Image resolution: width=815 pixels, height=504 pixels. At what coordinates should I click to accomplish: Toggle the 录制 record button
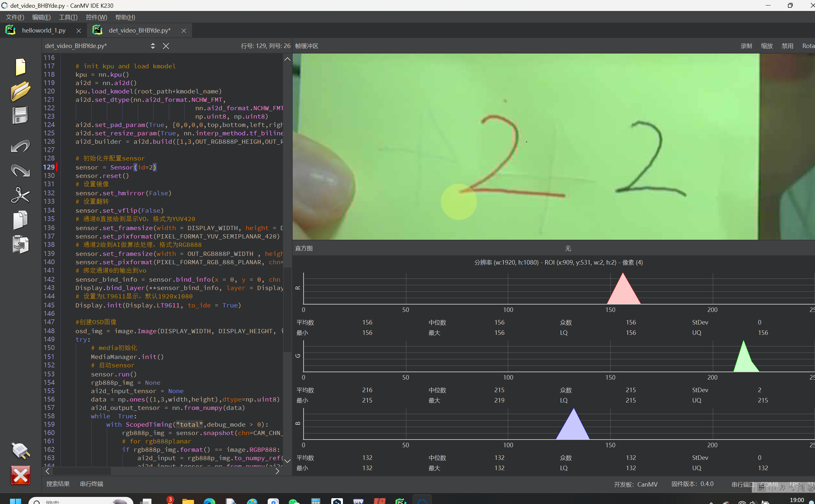(x=746, y=46)
